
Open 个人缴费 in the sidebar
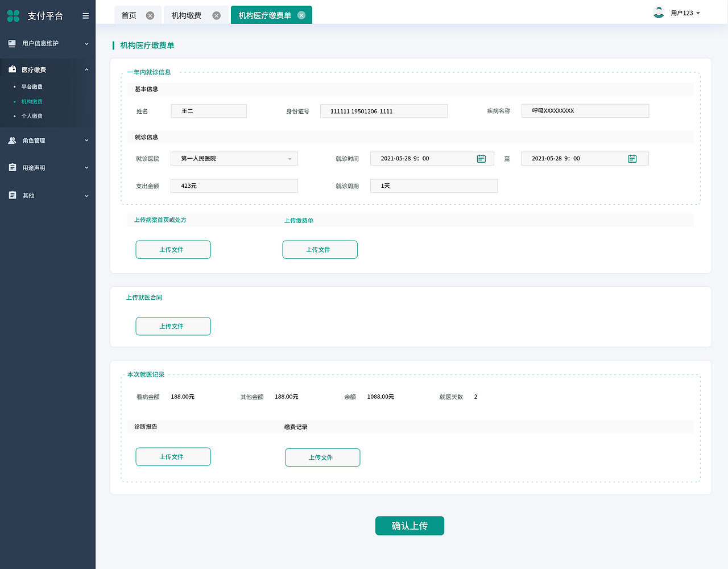(32, 116)
